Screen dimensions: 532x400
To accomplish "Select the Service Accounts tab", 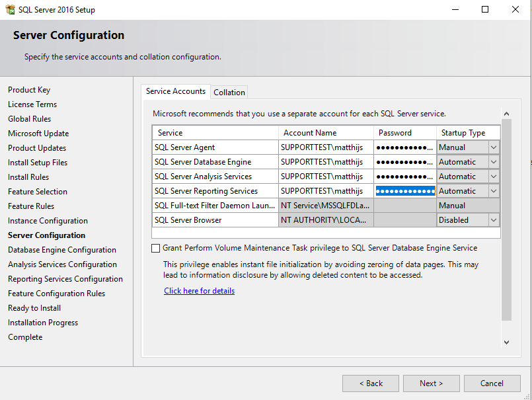I will pyautogui.click(x=176, y=91).
